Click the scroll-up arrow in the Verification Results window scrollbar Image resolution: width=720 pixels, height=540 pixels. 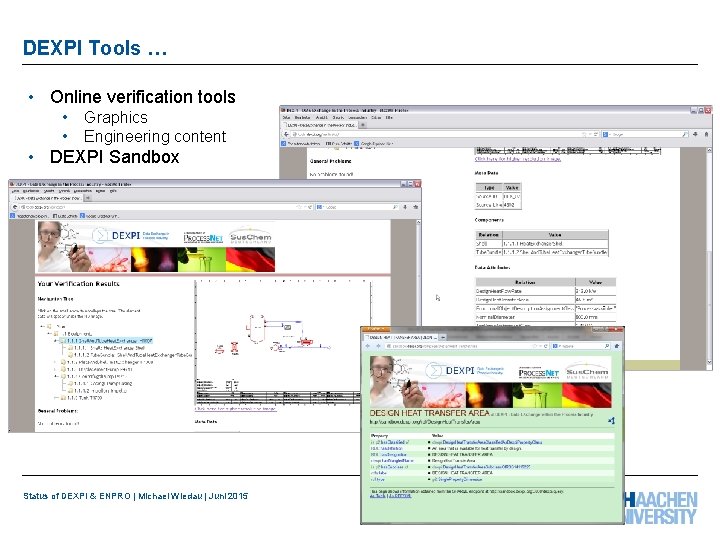coord(418,223)
